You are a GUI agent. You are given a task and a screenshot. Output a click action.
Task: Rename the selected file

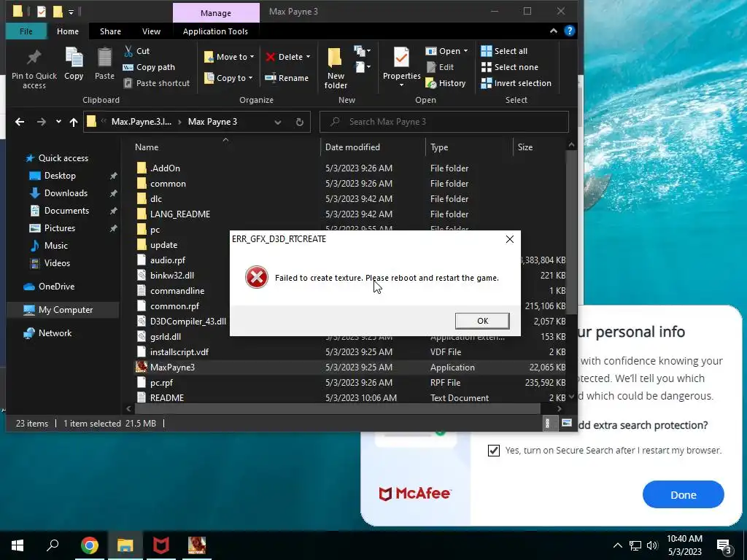[x=287, y=78]
